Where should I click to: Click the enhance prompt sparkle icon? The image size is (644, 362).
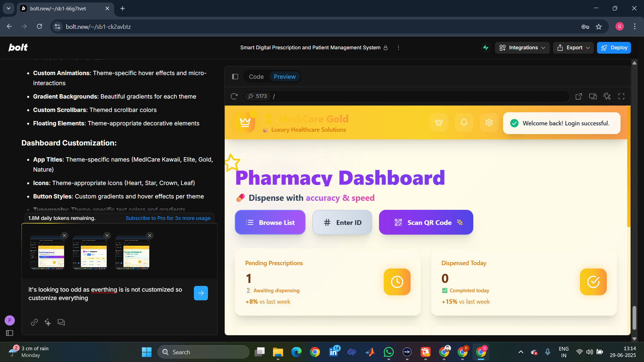tap(48, 322)
